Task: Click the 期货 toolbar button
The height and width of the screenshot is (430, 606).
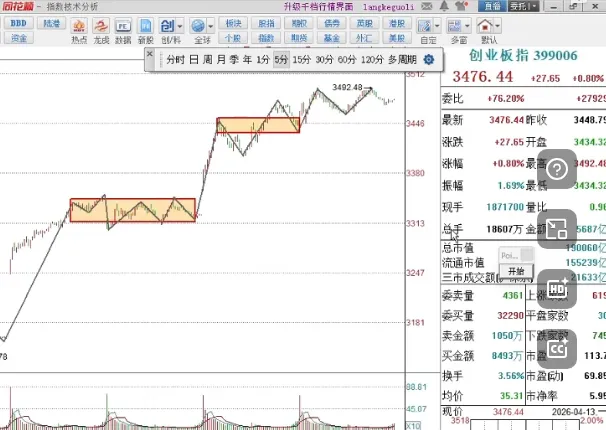Action: point(299,38)
